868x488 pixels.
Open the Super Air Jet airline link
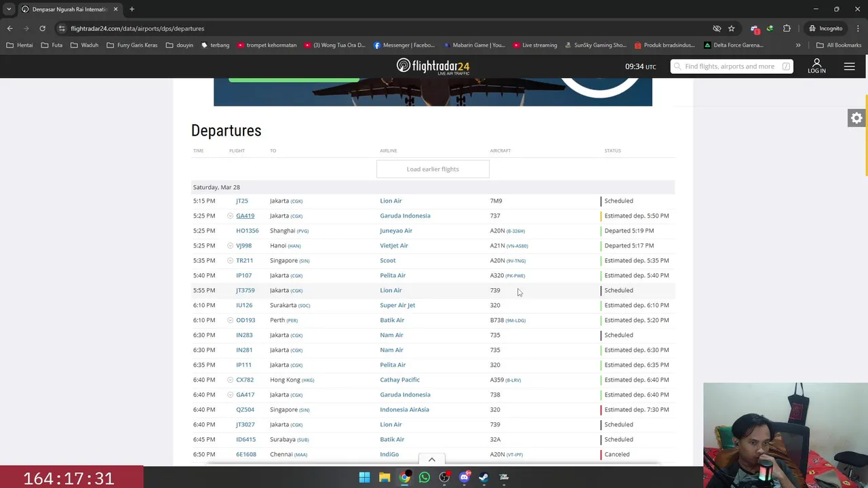tap(397, 305)
